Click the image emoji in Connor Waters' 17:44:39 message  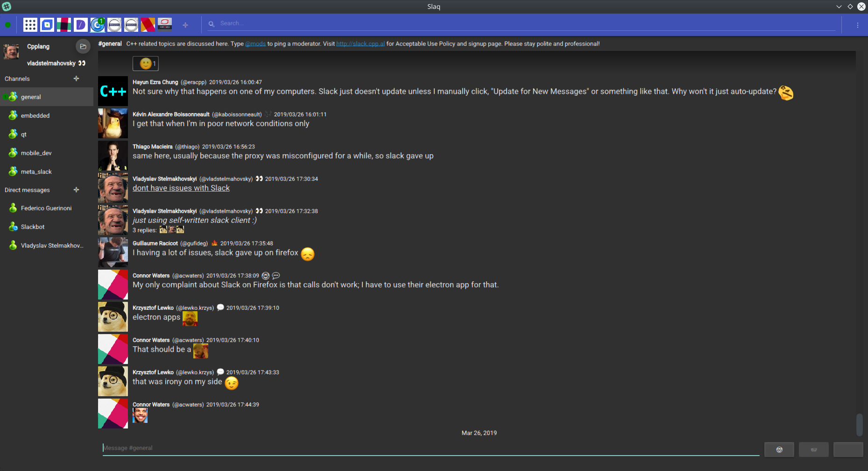(140, 415)
